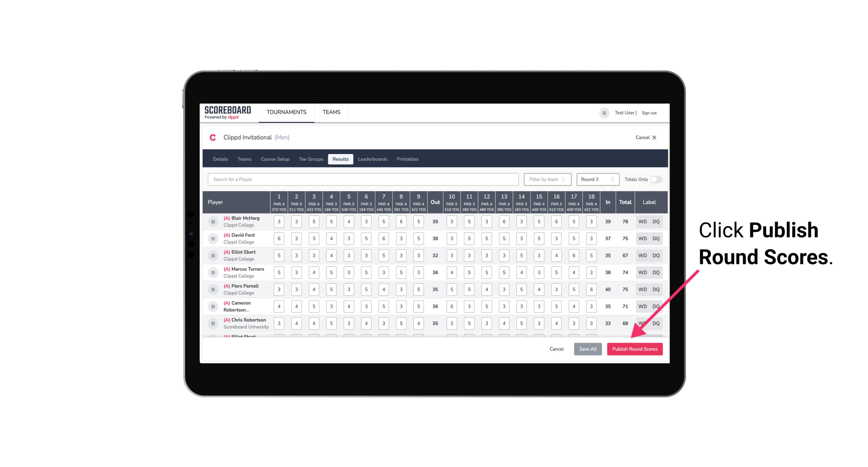The height and width of the screenshot is (467, 868).
Task: Click the Save All button
Action: coord(588,349)
